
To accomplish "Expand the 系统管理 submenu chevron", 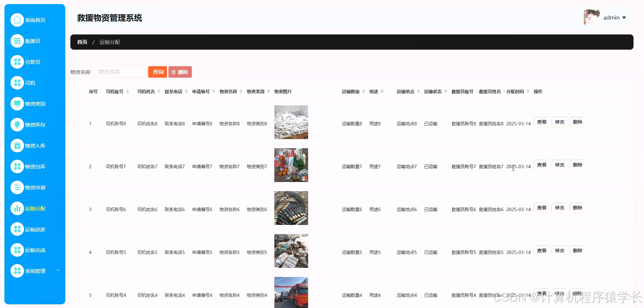I will 58,270.
